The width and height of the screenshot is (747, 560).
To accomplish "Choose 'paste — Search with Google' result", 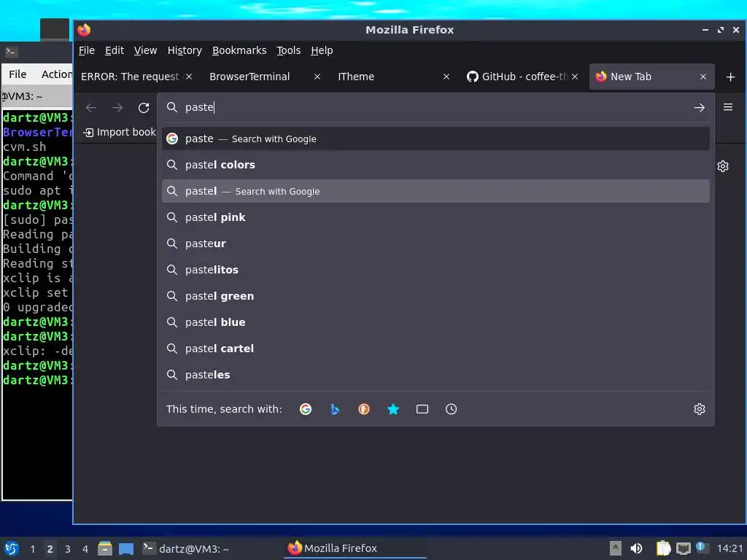I will (x=436, y=139).
